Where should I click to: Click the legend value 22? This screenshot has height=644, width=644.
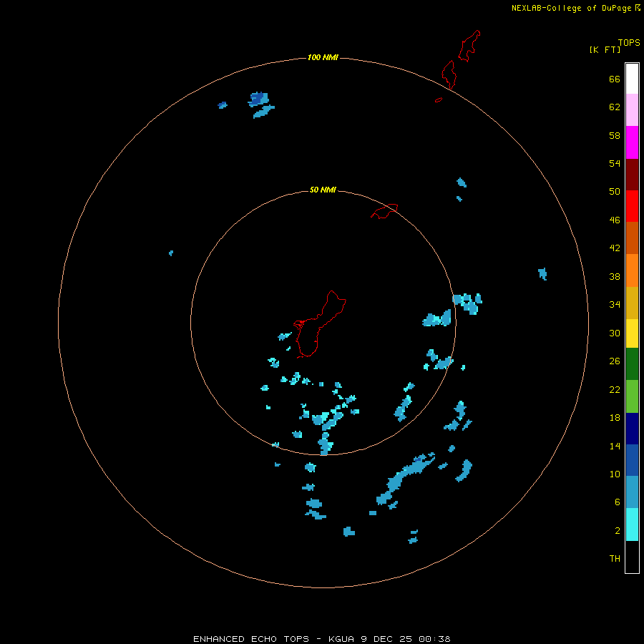(615, 389)
